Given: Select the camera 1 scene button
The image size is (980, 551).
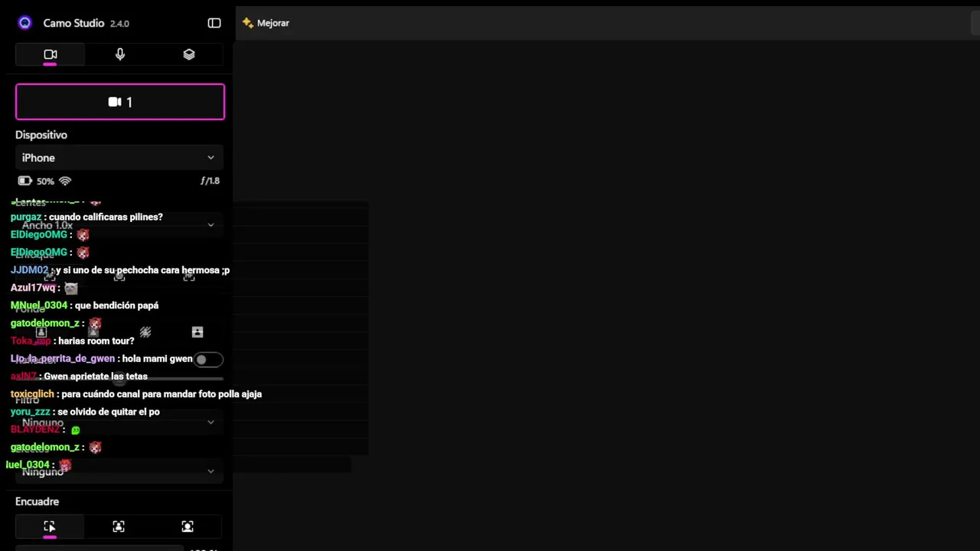Looking at the screenshot, I should pos(120,102).
